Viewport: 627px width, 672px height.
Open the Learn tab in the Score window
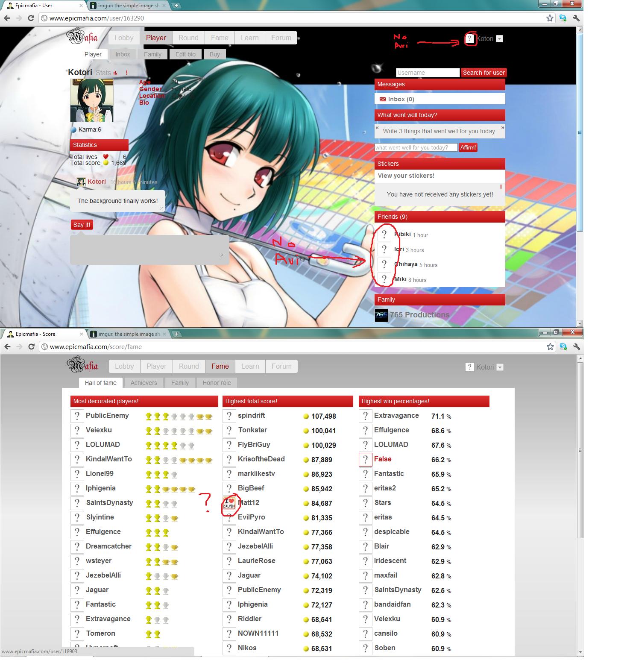coord(250,366)
